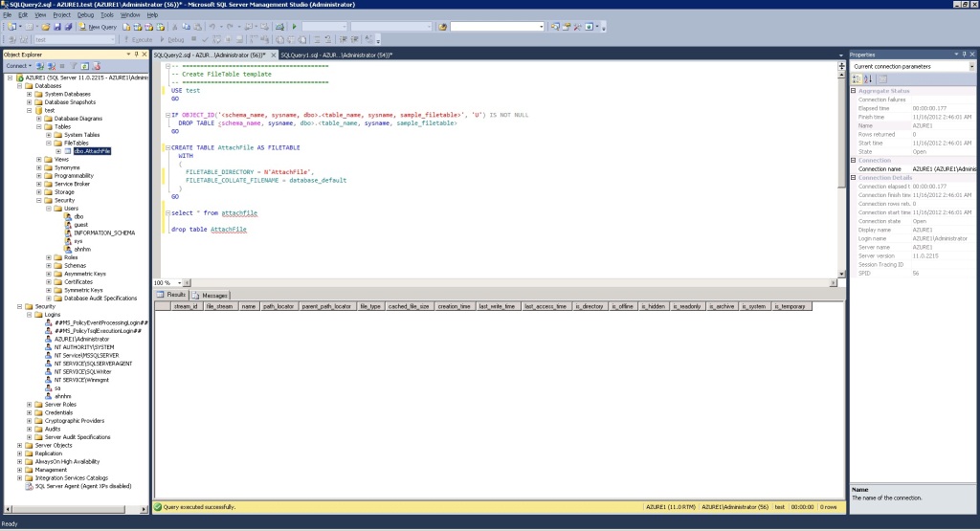The width and height of the screenshot is (980, 531).
Task: Click the stream_id column header
Action: 186,306
